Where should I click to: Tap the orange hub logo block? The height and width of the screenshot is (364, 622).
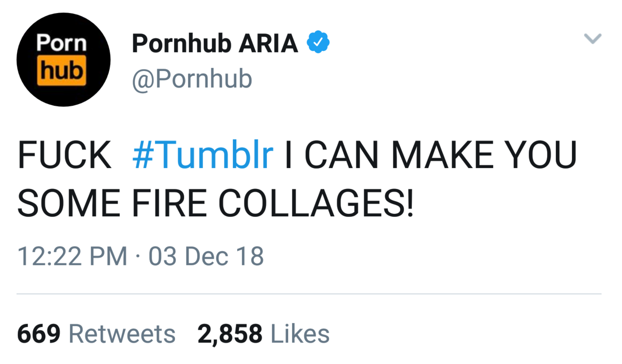(62, 71)
